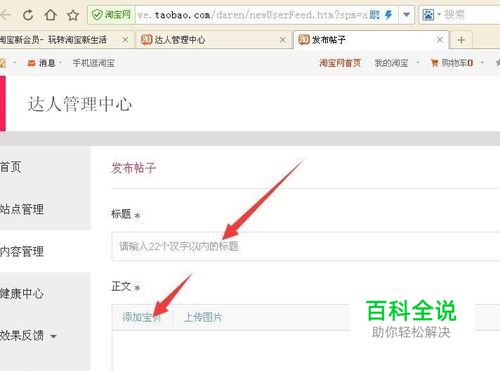Click the Baidu paw search engine icon
Image resolution: width=500 pixels, height=371 pixels.
coord(428,15)
